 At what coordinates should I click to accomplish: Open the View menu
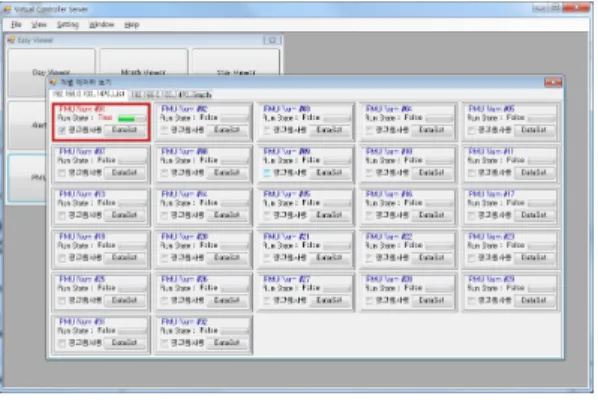pyautogui.click(x=39, y=25)
